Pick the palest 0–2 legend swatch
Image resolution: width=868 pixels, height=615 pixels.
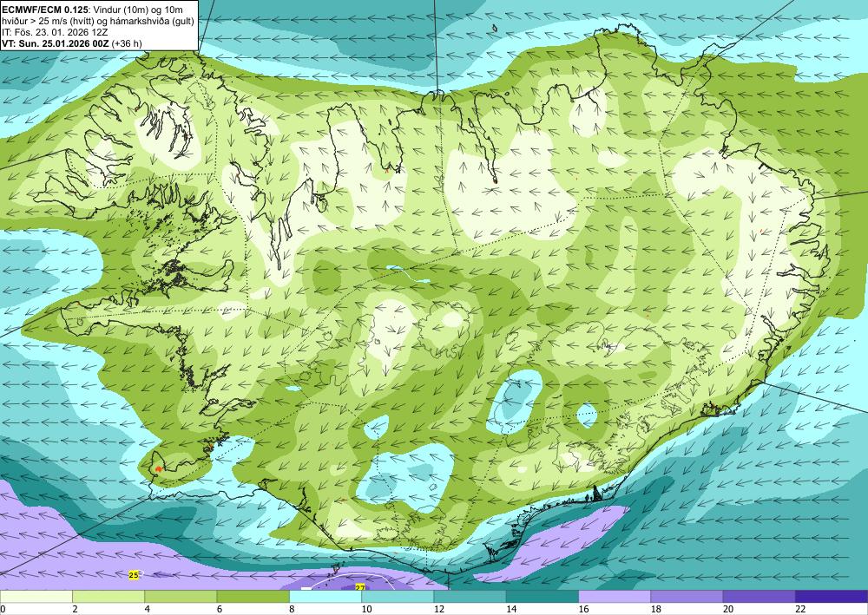(36, 597)
